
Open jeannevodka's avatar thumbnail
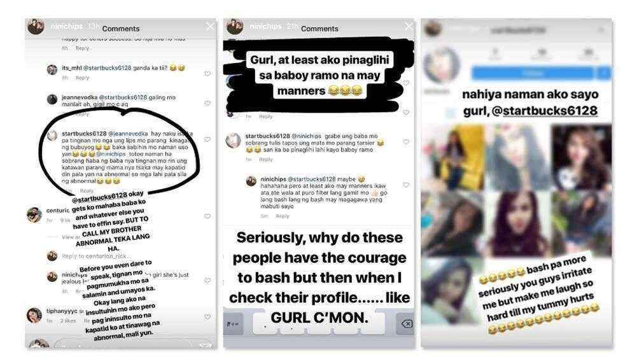[52, 99]
